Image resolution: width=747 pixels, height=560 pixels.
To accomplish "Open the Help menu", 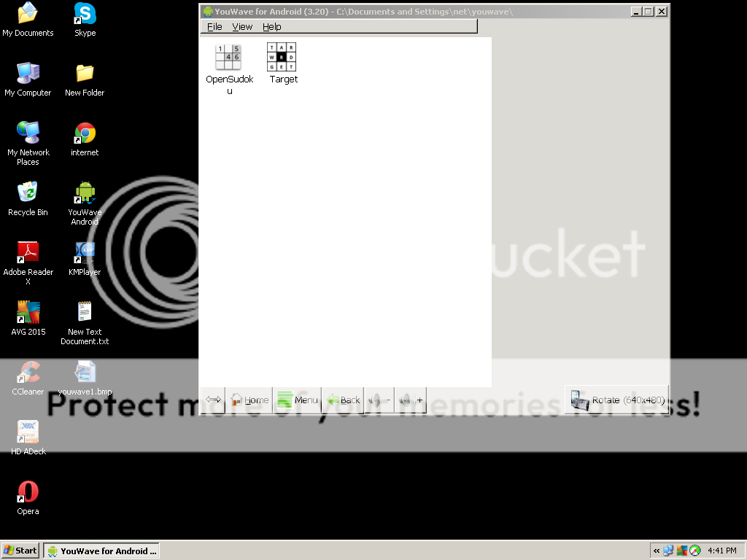I will 272,27.
